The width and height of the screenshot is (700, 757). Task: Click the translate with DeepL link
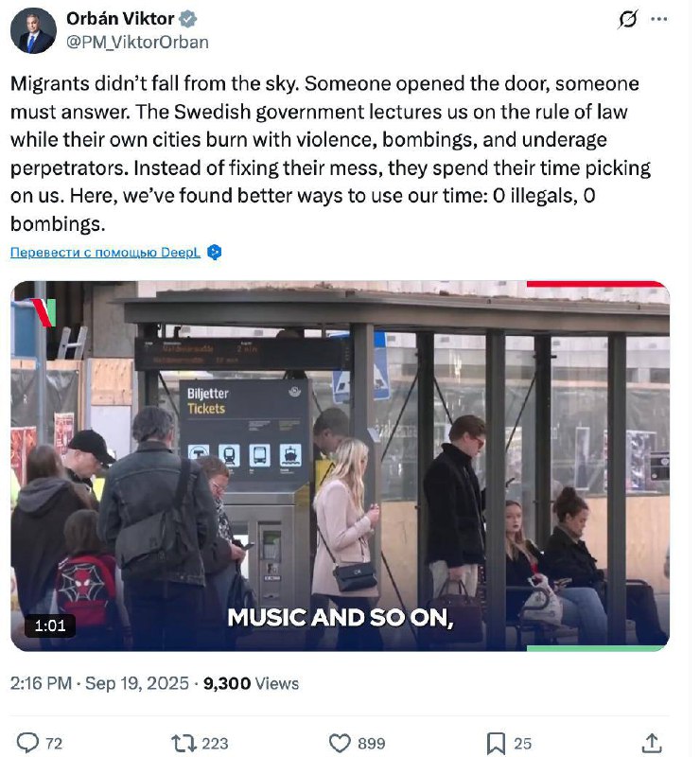(x=106, y=253)
